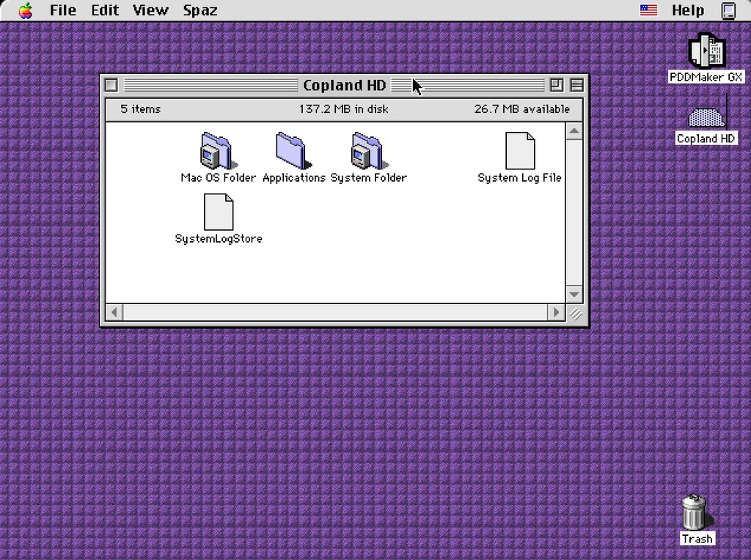Click the window resize grip

(x=575, y=313)
